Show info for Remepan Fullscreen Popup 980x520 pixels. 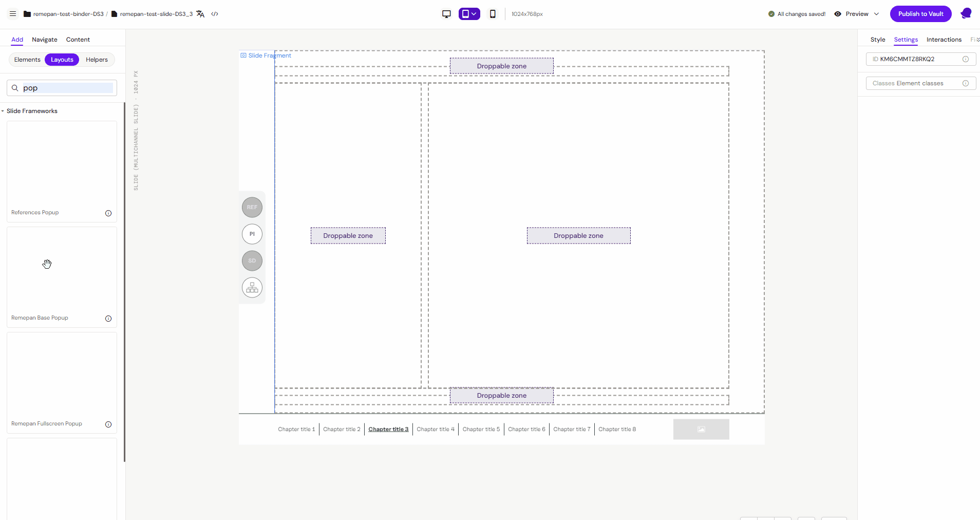click(x=108, y=424)
